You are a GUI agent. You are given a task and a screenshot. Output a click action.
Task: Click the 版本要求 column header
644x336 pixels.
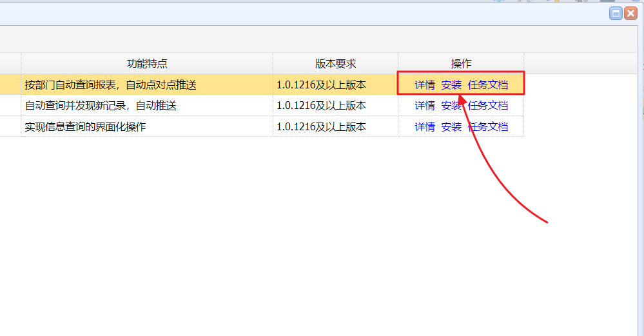click(336, 63)
